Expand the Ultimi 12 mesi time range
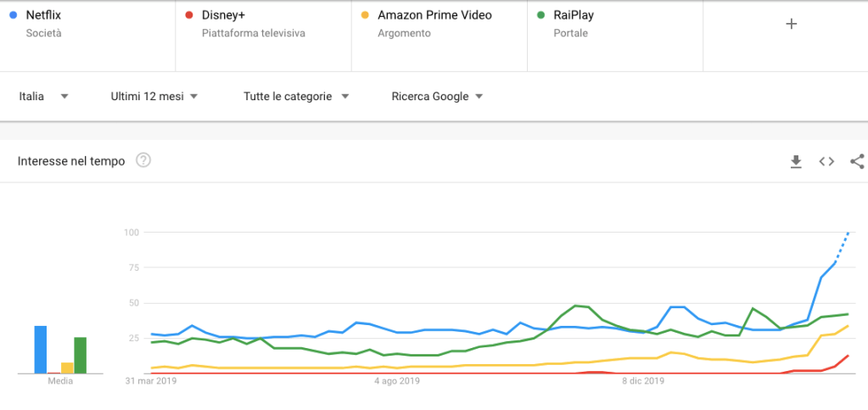 154,97
